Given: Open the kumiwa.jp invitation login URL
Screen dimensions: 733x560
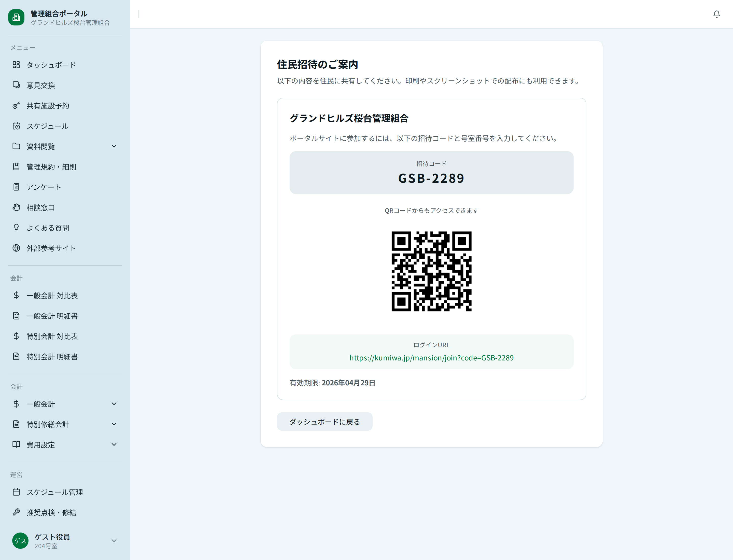Looking at the screenshot, I should pyautogui.click(x=431, y=358).
